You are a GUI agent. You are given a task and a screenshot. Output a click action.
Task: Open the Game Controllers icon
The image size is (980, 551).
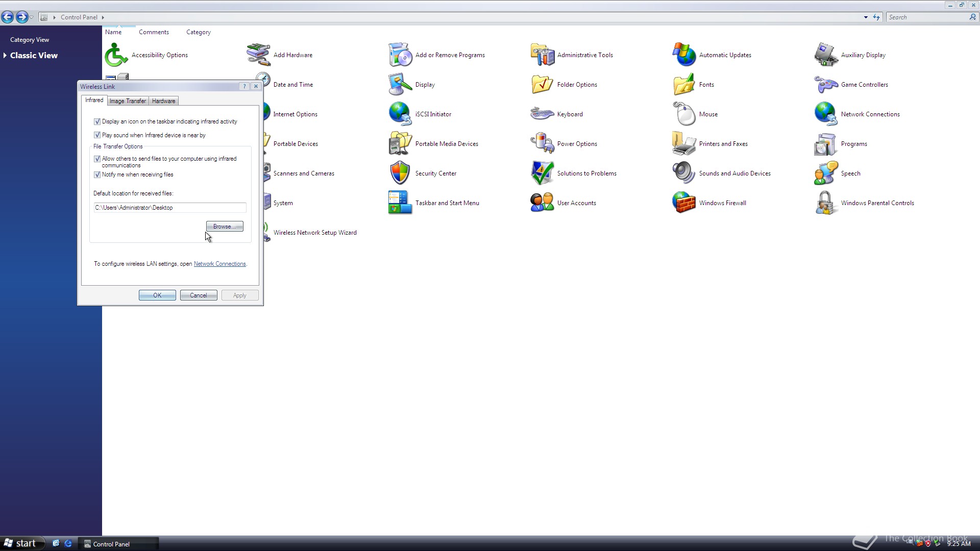825,85
